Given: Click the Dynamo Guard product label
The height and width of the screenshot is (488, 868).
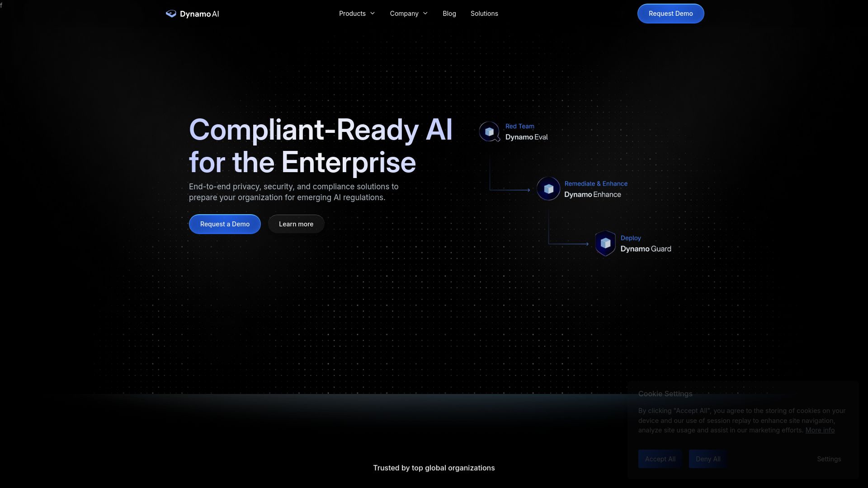Looking at the screenshot, I should 646,249.
